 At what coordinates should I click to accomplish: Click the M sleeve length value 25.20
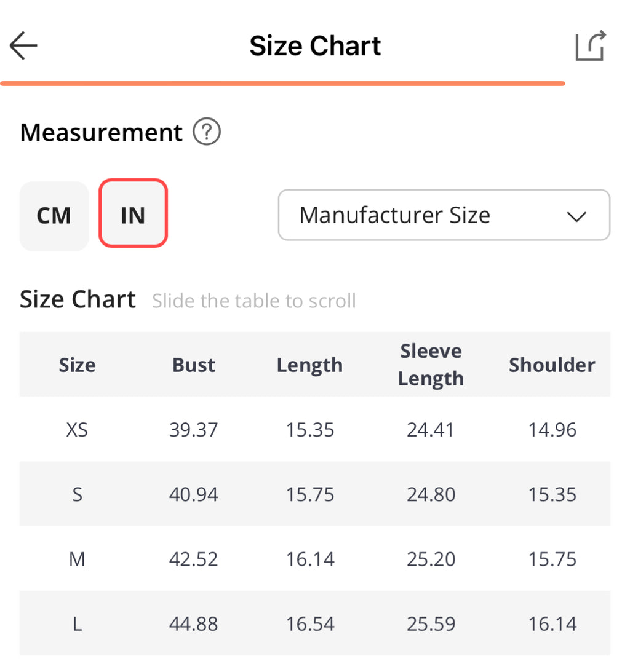pyautogui.click(x=431, y=559)
